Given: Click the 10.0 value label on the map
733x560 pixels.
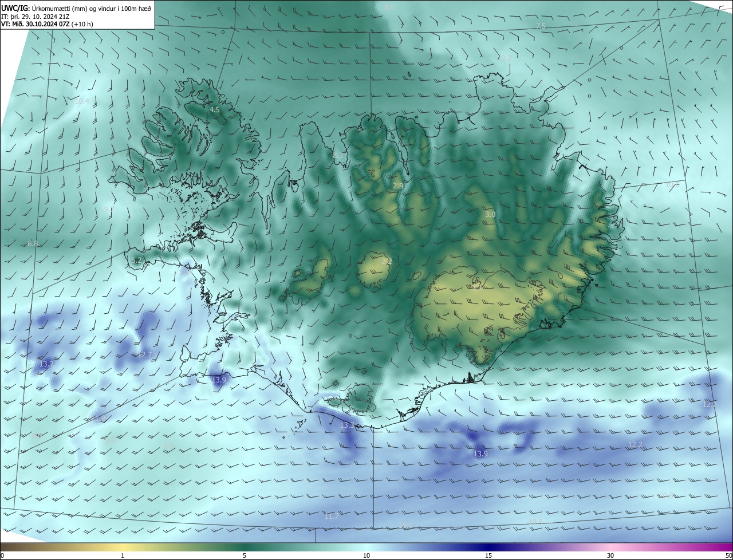Looking at the screenshot, I should 672,185.
